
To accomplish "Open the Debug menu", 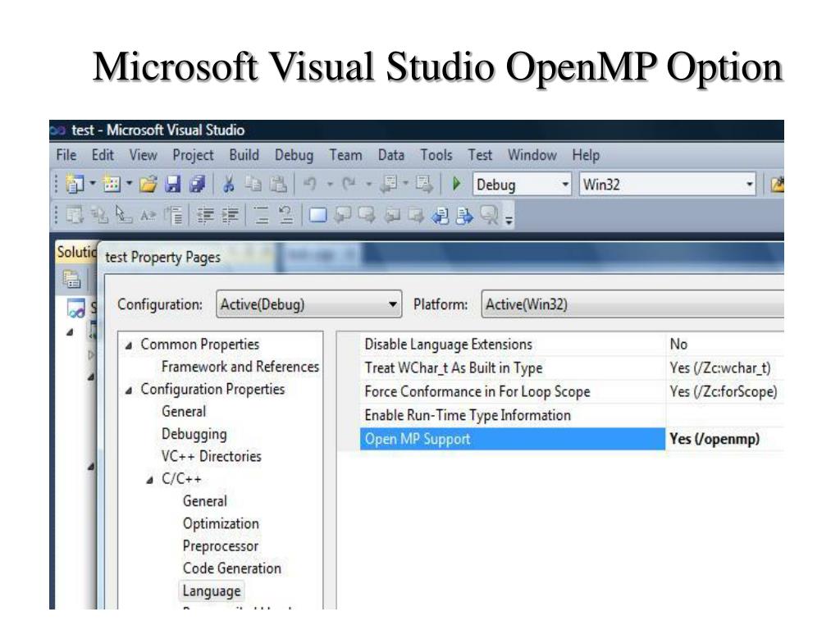I will pos(294,155).
